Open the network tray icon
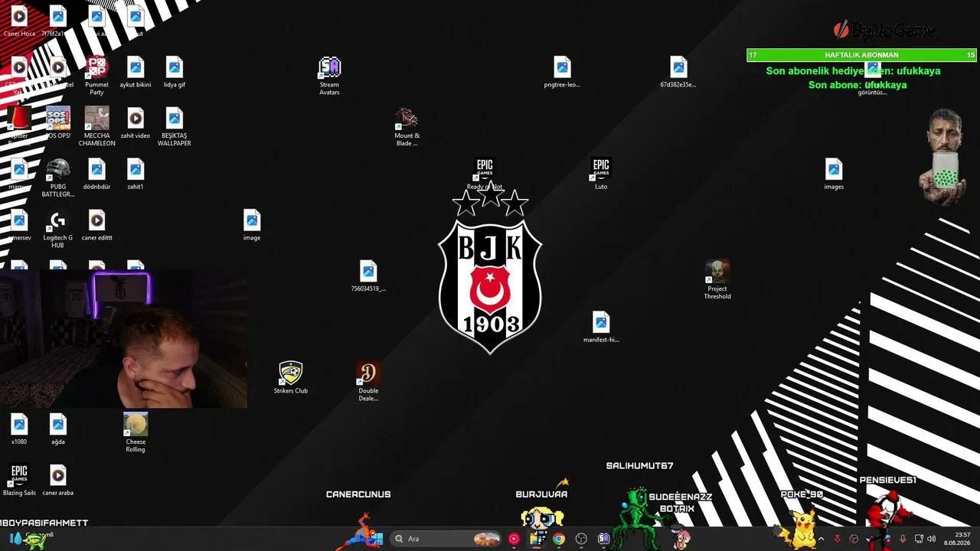980x551 pixels. pos(918,539)
